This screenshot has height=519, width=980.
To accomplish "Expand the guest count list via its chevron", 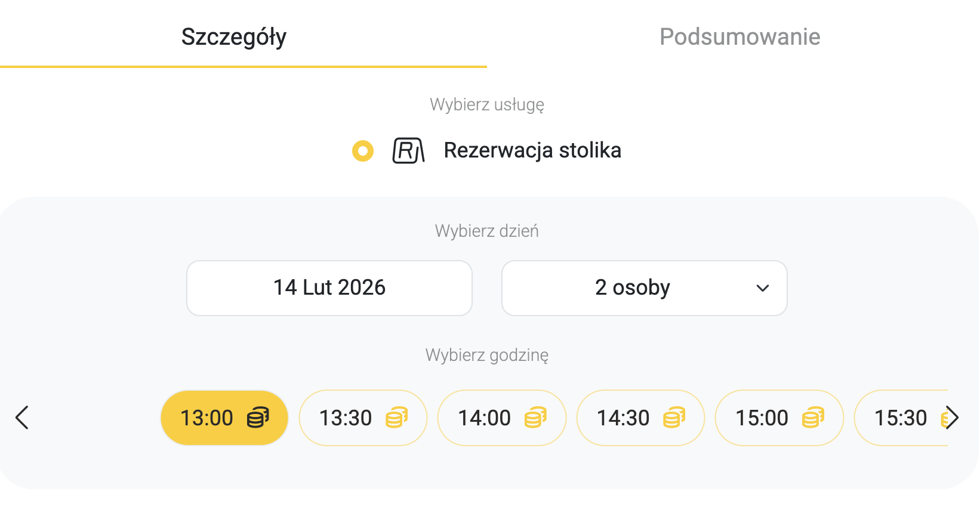I will click(x=762, y=288).
